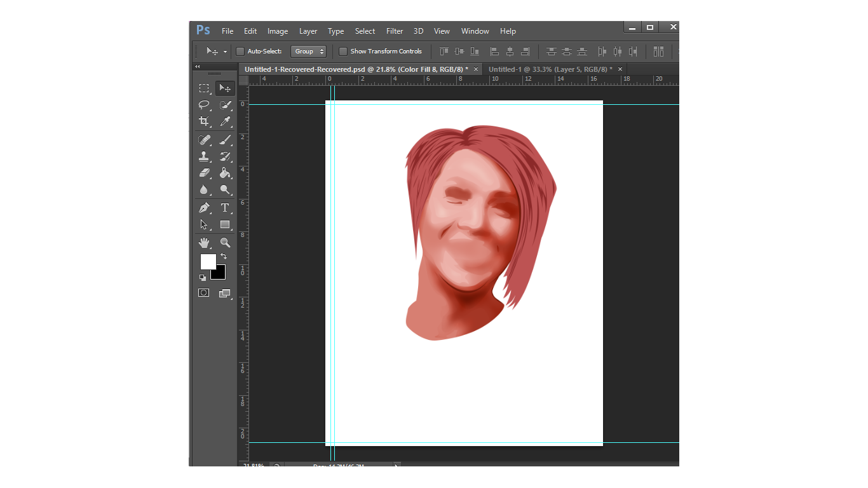868x488 pixels.
Task: Enable the Auto-Select checkbox
Action: coord(240,51)
